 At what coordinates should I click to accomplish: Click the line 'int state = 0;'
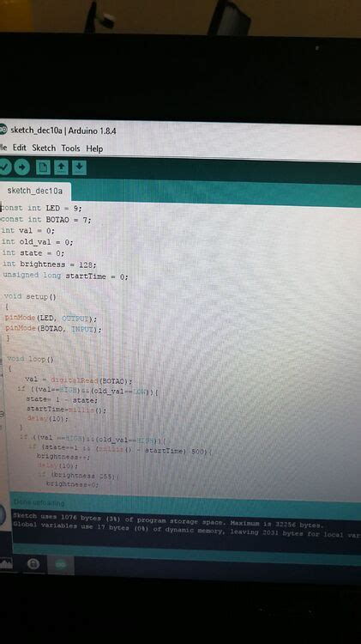pos(33,253)
